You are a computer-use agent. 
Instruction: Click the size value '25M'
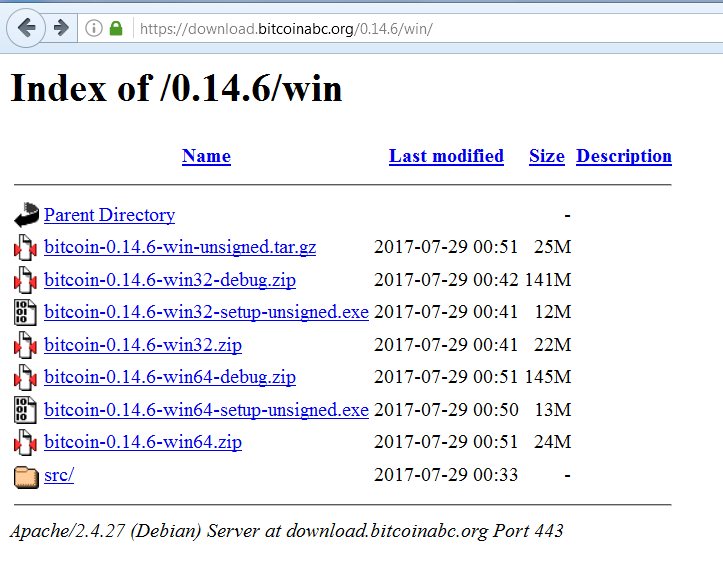point(552,247)
